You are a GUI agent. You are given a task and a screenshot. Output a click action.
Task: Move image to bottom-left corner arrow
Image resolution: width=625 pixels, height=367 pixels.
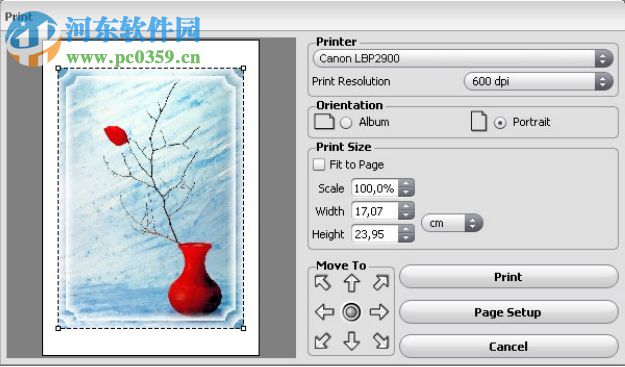(322, 341)
